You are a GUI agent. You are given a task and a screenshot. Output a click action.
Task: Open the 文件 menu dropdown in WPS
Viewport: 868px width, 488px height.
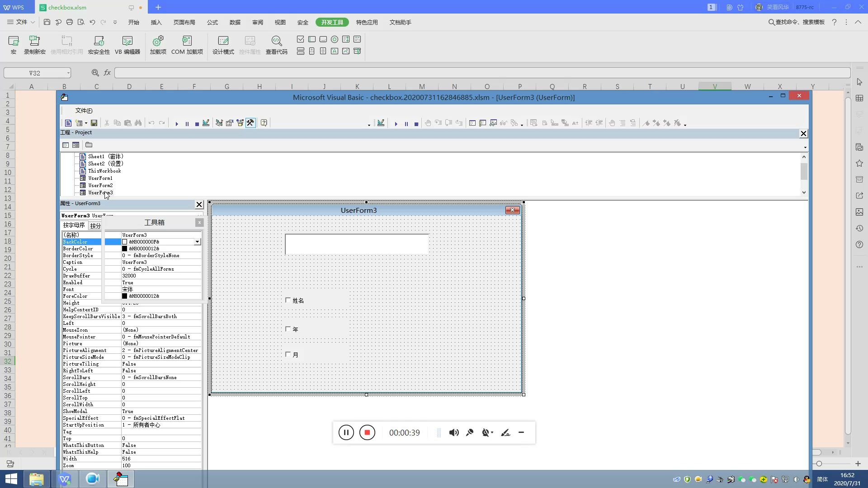click(x=21, y=22)
